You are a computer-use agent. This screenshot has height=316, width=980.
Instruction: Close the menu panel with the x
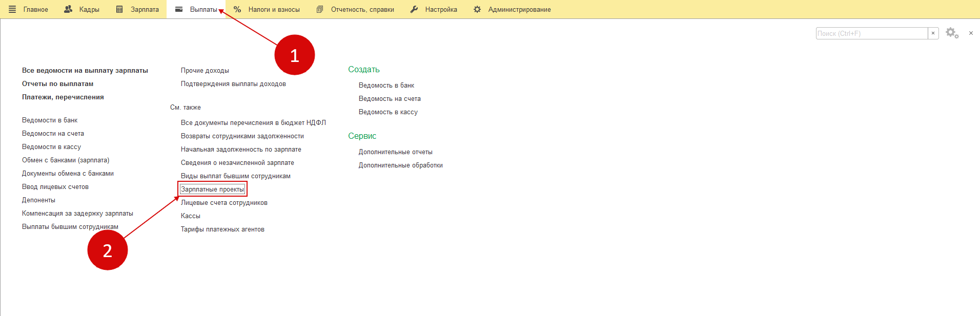click(971, 33)
